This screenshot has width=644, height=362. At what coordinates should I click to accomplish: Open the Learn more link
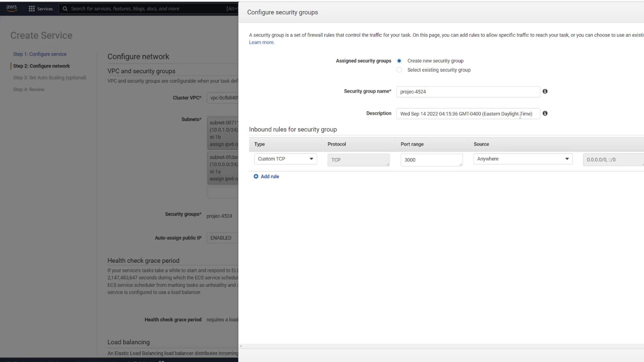(261, 42)
